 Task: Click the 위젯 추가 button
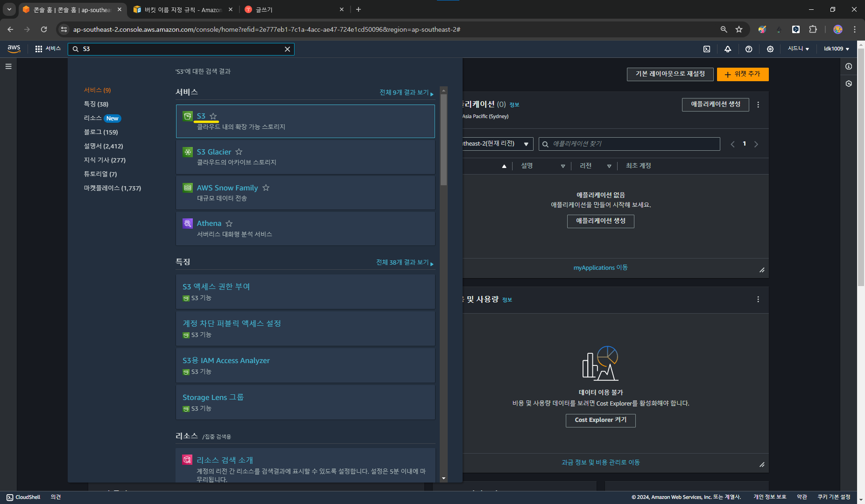tap(743, 74)
